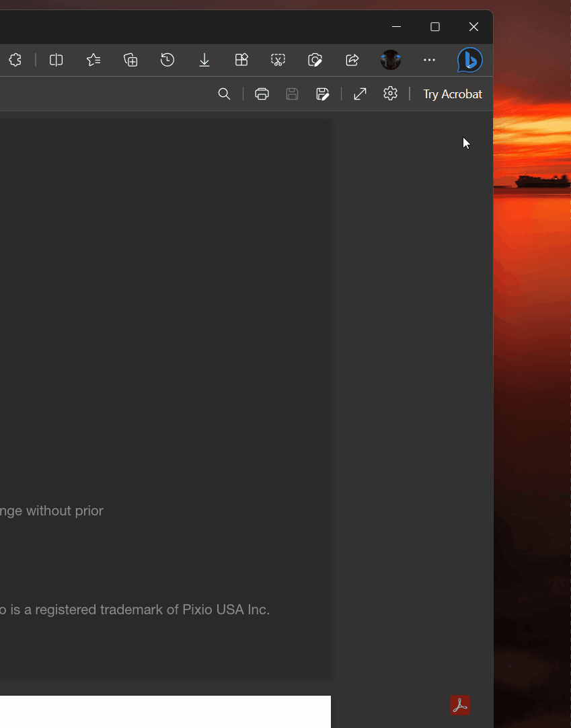This screenshot has height=728, width=571.
Task: Take a screenshot with the camera icon
Action: [x=315, y=60]
